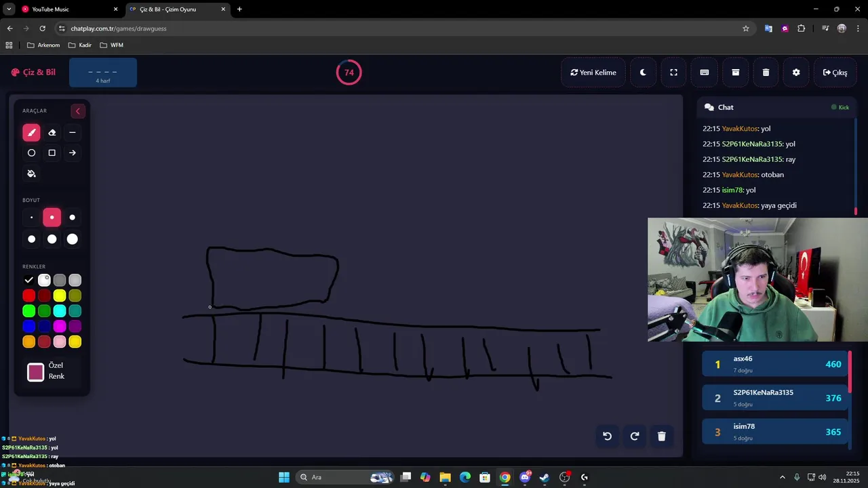Viewport: 868px width, 488px height.
Task: Show hidden system tray icons
Action: [782, 477]
